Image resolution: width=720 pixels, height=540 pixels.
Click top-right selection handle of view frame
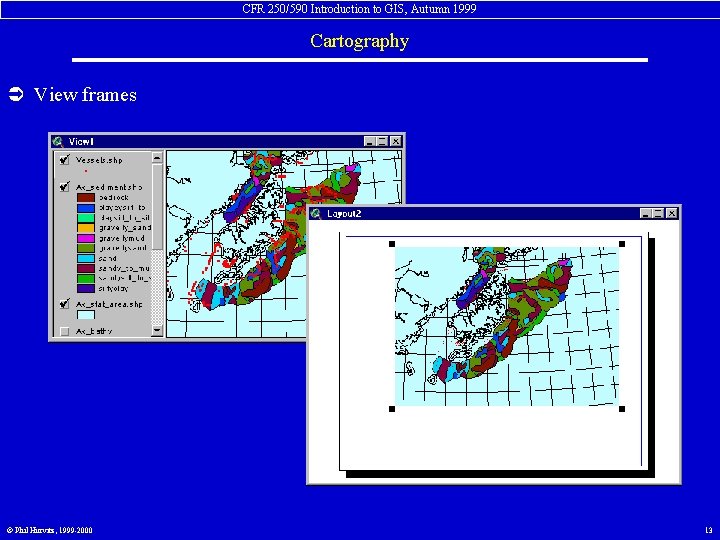pyautogui.click(x=622, y=244)
